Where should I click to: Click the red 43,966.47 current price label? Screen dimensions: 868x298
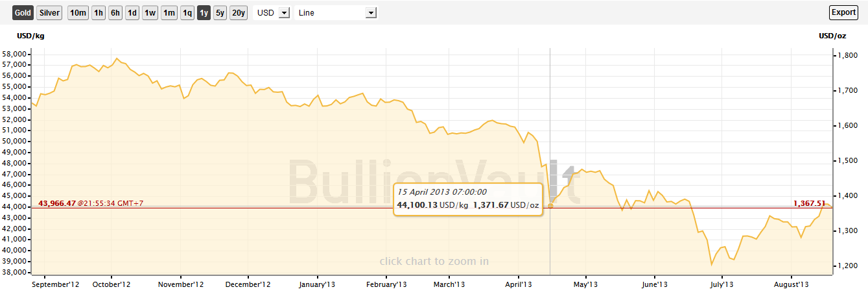point(58,203)
